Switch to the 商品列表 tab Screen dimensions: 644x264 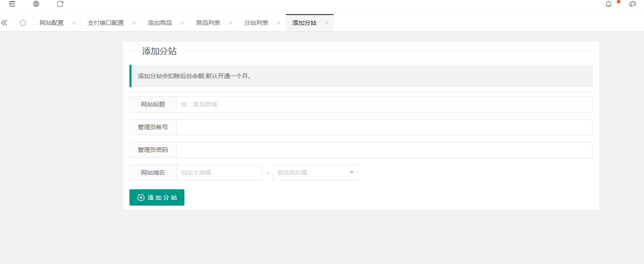coord(208,23)
